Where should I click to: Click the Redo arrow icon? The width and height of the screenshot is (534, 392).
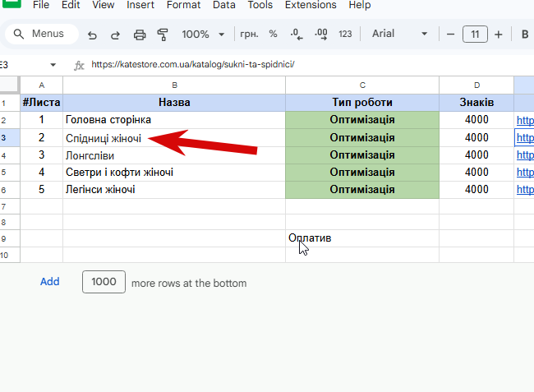116,35
